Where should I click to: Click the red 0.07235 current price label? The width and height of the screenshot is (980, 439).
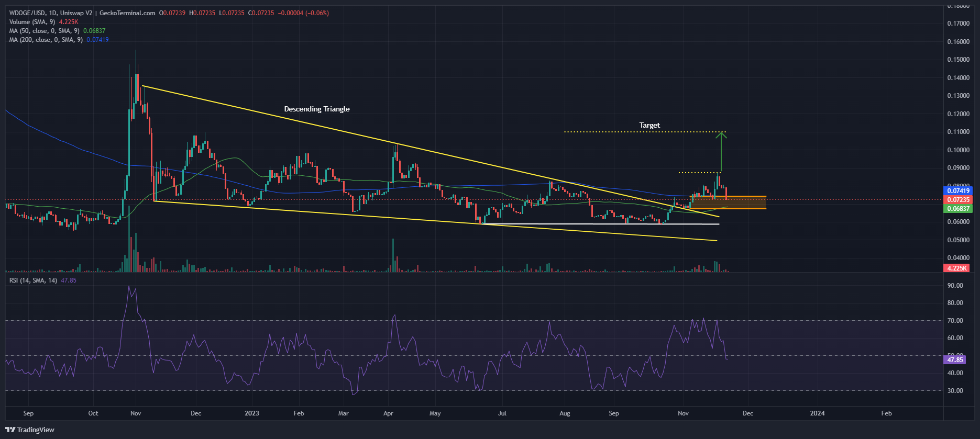(958, 200)
